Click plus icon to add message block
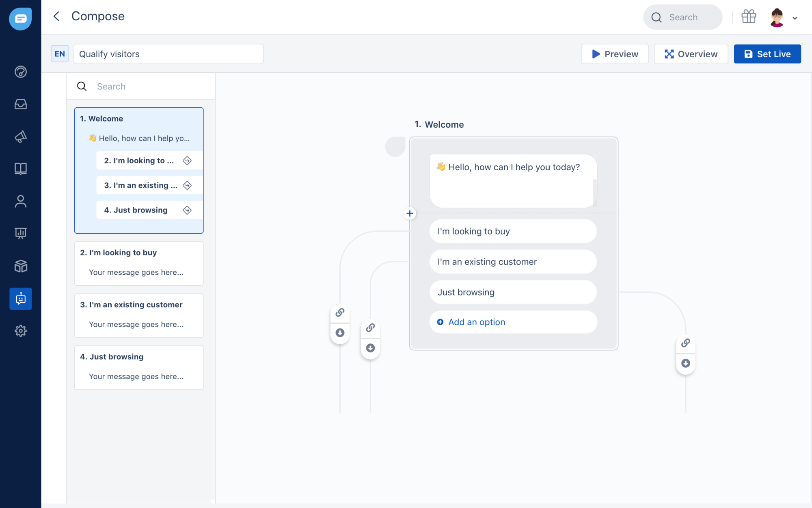812x508 pixels. click(x=410, y=213)
